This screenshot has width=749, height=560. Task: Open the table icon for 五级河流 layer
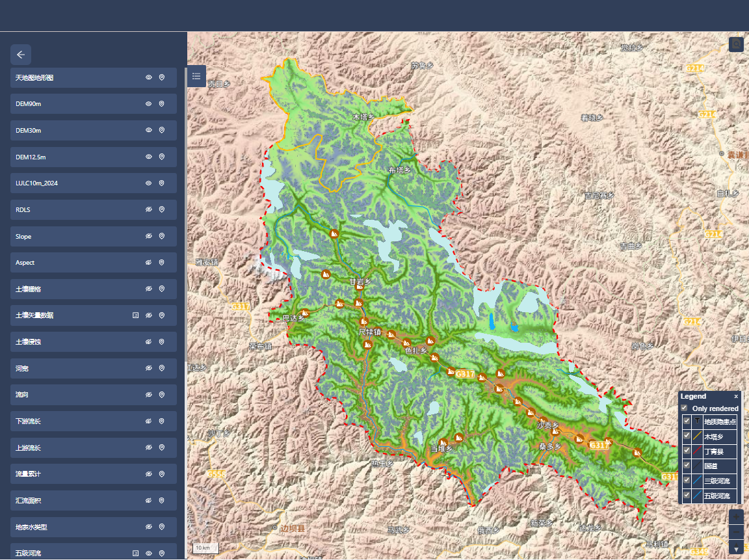[x=135, y=553]
